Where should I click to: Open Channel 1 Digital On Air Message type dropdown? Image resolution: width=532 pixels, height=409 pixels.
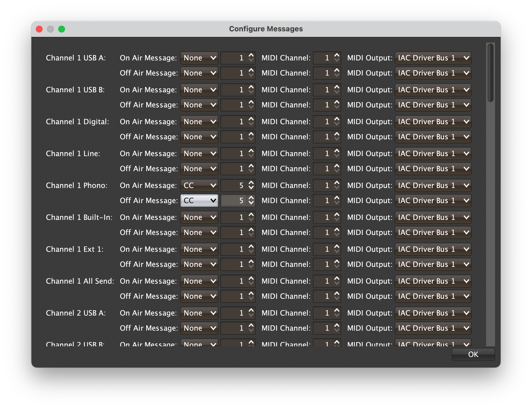coord(199,122)
